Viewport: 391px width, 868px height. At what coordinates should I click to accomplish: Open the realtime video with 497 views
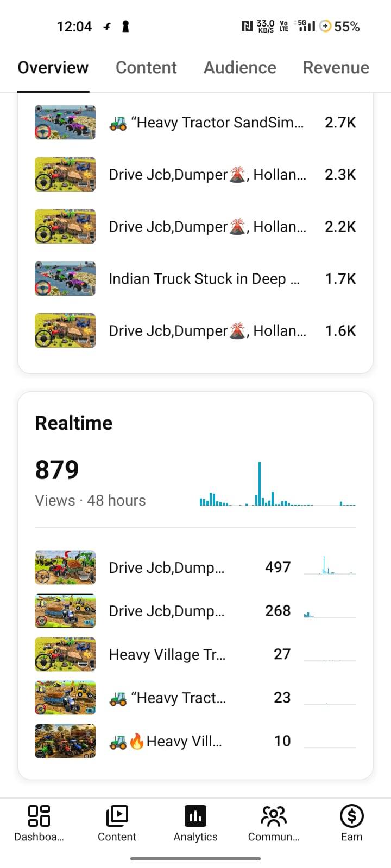pyautogui.click(x=195, y=567)
